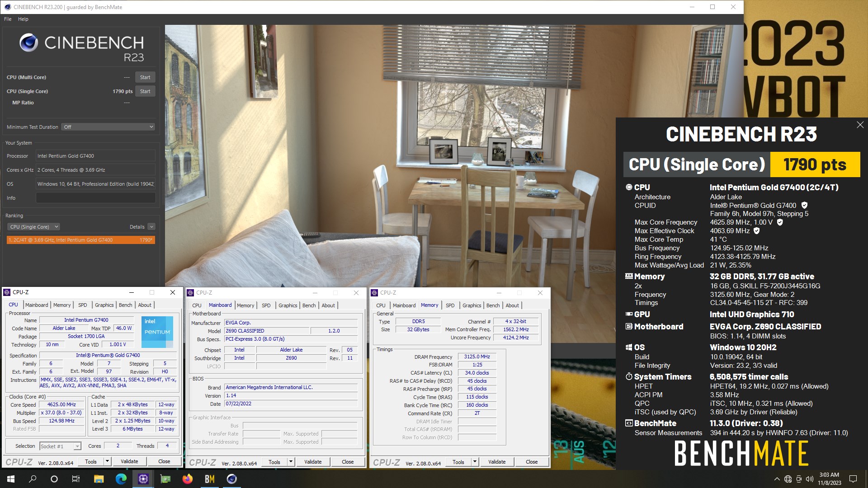Open Task View in taskbar

click(76, 479)
